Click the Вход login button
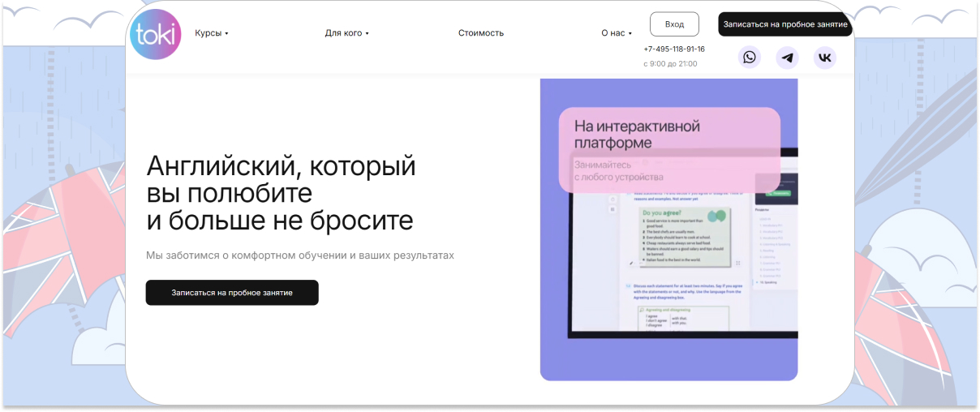Viewport: 980px width, 412px height. pyautogui.click(x=674, y=24)
